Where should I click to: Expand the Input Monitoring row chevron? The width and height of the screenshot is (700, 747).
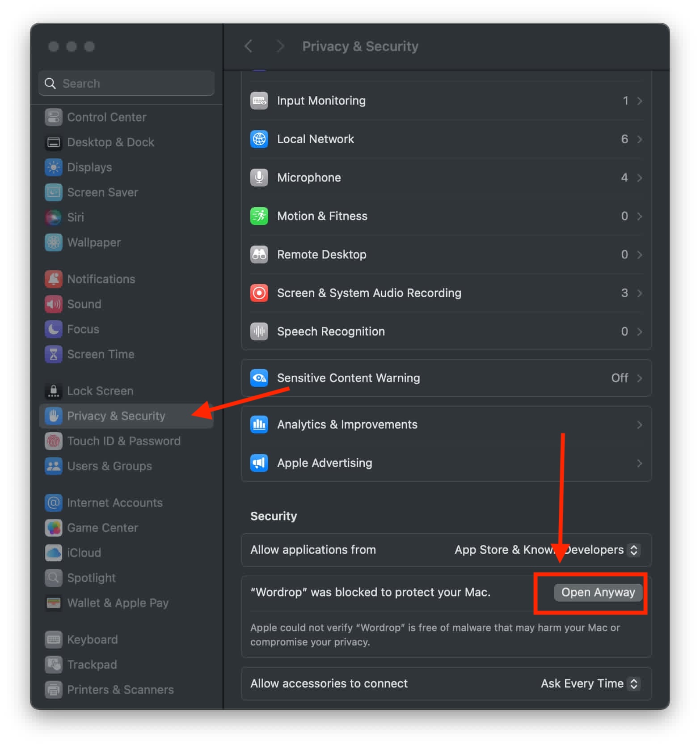pos(640,101)
